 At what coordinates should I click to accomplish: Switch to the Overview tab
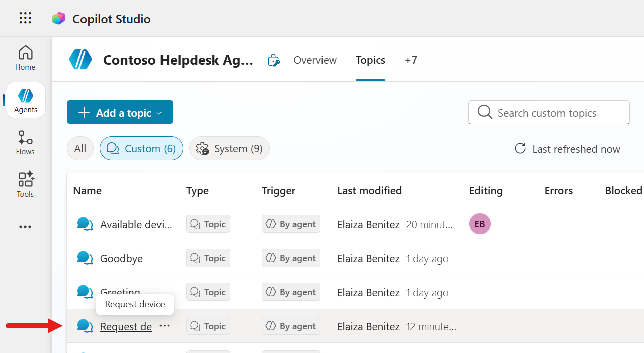[x=314, y=60]
